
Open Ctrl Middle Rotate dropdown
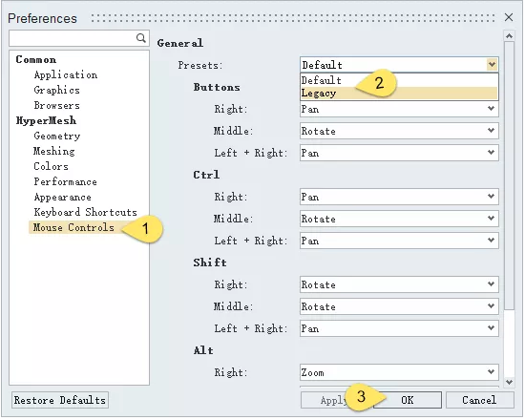click(399, 219)
